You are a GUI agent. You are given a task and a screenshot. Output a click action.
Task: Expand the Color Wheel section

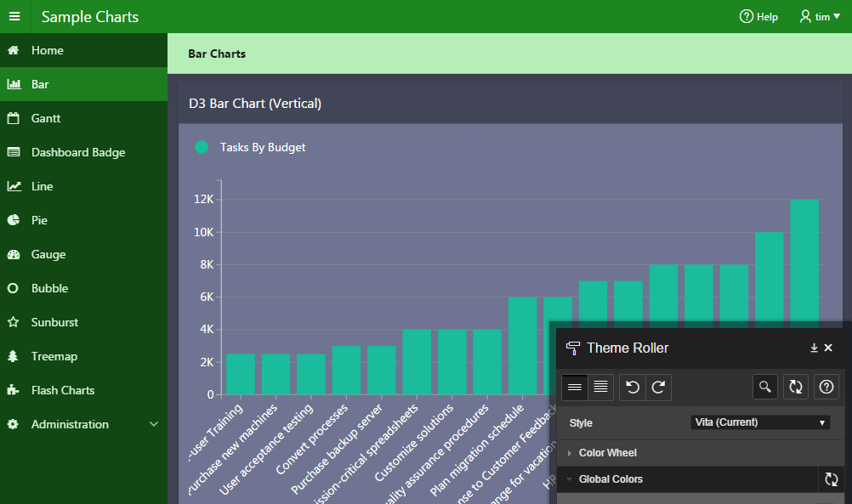[607, 453]
